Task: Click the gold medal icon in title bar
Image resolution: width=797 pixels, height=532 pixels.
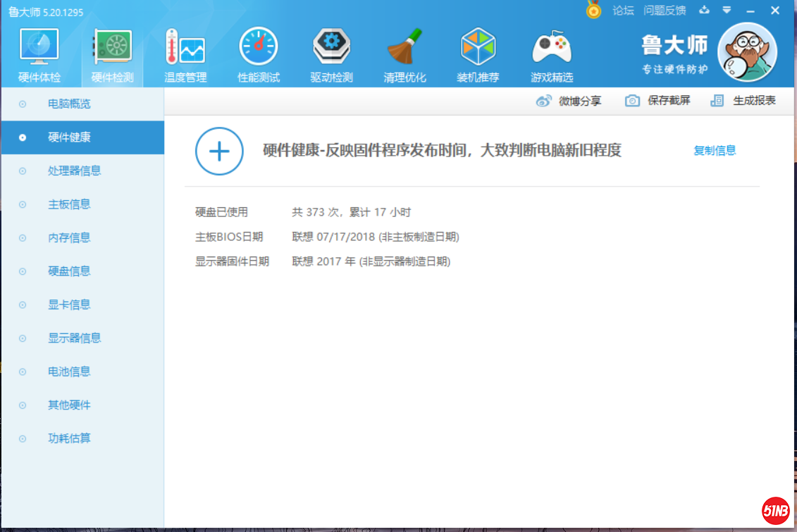Action: (594, 11)
